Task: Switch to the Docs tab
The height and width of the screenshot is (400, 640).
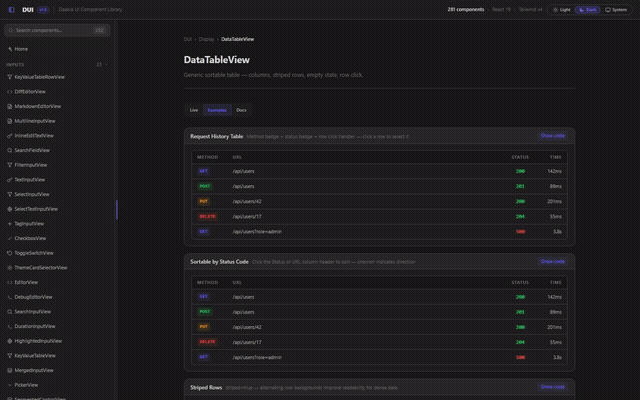Action: coord(241,110)
